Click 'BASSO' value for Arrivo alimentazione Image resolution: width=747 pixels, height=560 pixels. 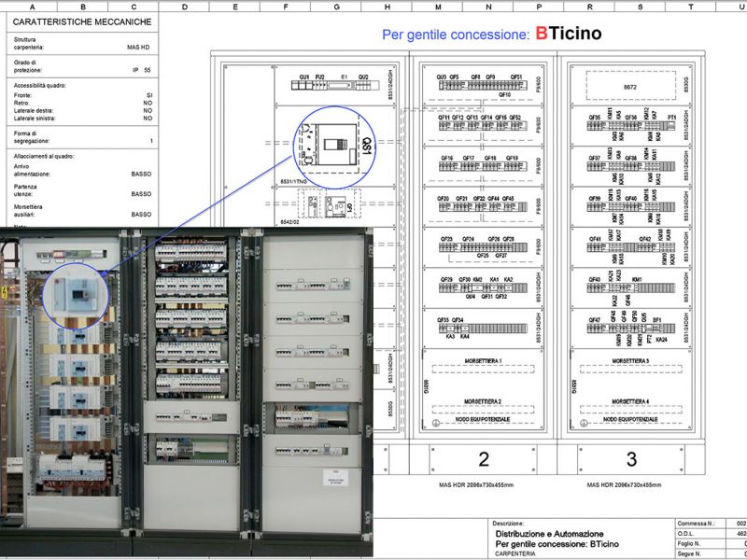pyautogui.click(x=141, y=175)
